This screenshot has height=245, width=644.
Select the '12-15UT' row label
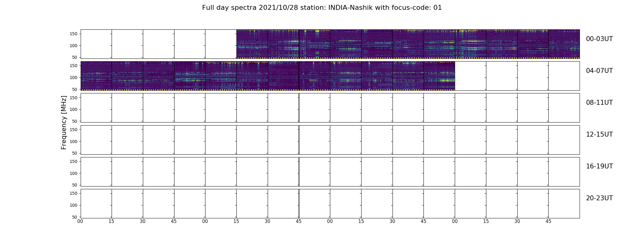pyautogui.click(x=599, y=134)
